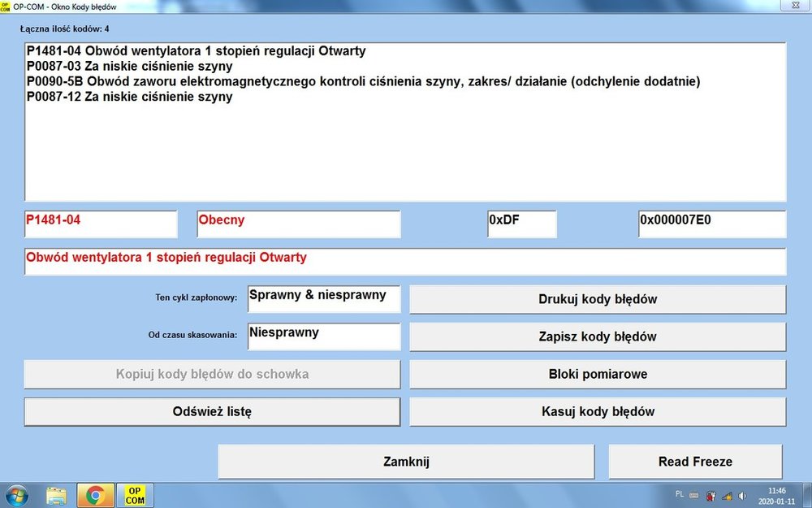Open the volume speaker icon in tray
Viewport: 812px width, 508px height.
click(743, 496)
